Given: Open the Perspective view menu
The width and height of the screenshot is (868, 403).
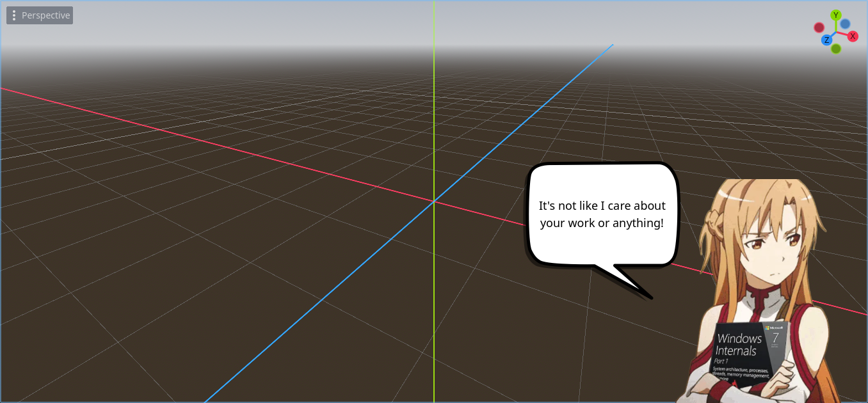Looking at the screenshot, I should [x=40, y=15].
